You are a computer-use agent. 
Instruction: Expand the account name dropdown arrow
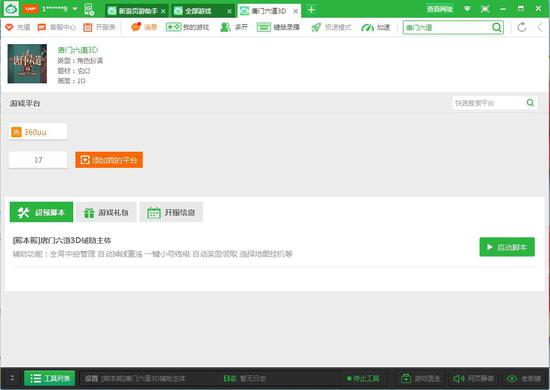point(75,9)
